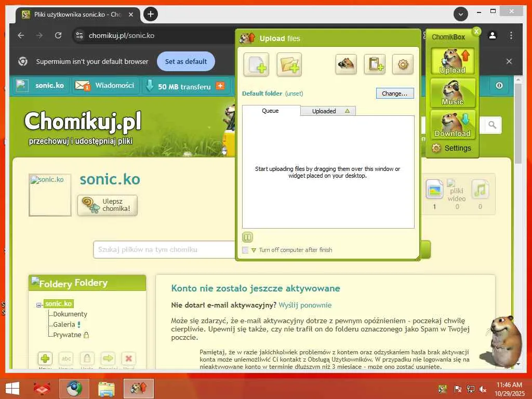The width and height of the screenshot is (532, 399).
Task: Open ChomikBox Settings
Action: point(451,148)
